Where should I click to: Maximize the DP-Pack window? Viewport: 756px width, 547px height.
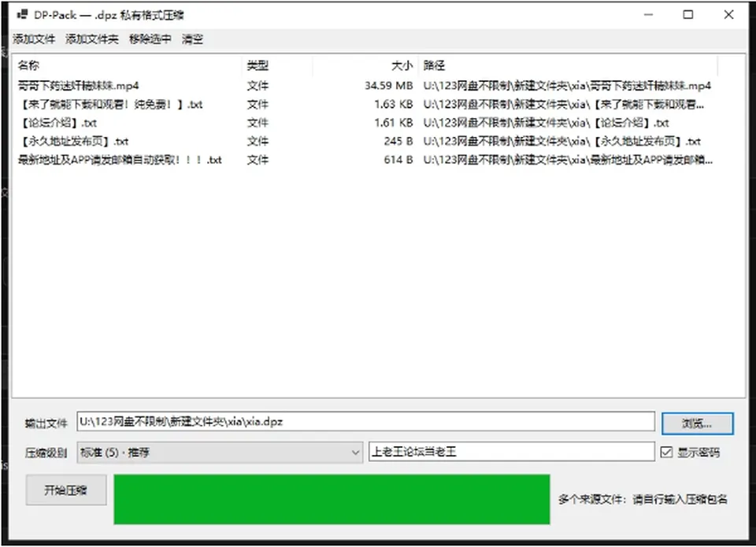688,15
